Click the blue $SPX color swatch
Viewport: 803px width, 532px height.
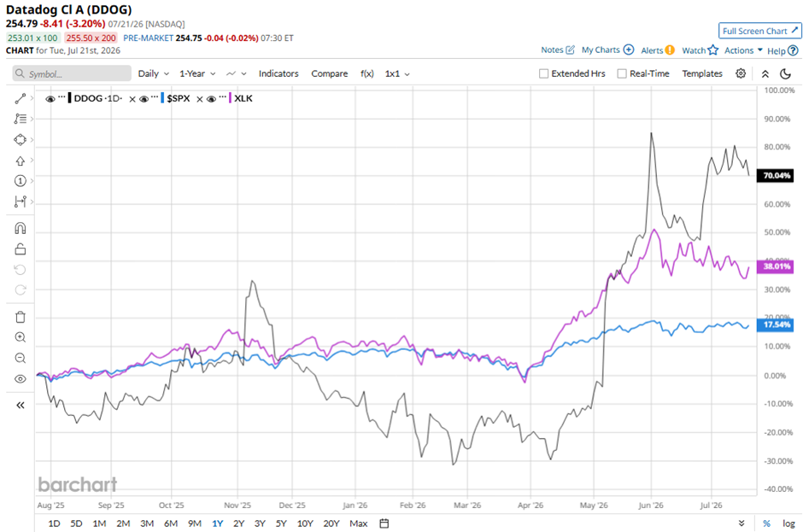162,98
